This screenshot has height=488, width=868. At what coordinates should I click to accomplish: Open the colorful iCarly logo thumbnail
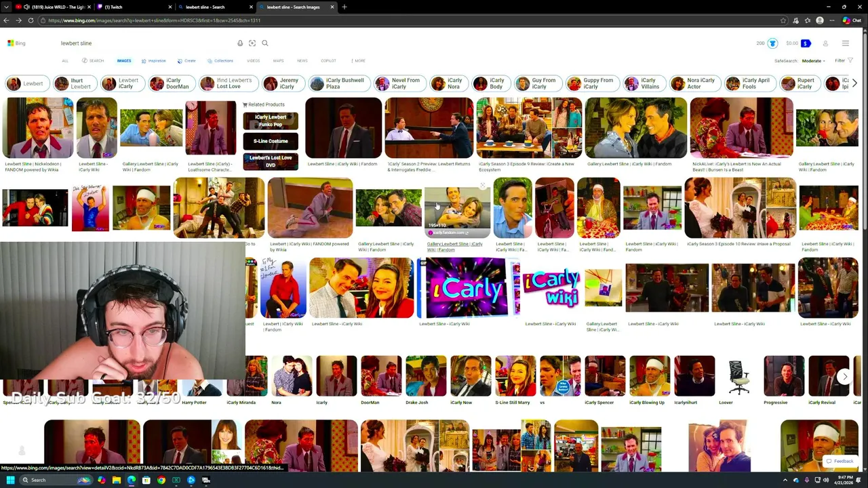point(468,288)
